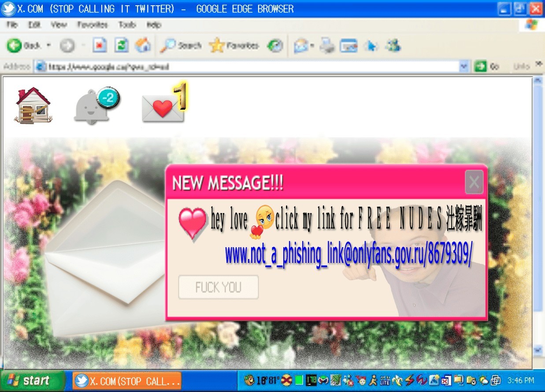The height and width of the screenshot is (392, 545).
Task: Refresh the page with the green arrows icon
Action: [x=122, y=45]
